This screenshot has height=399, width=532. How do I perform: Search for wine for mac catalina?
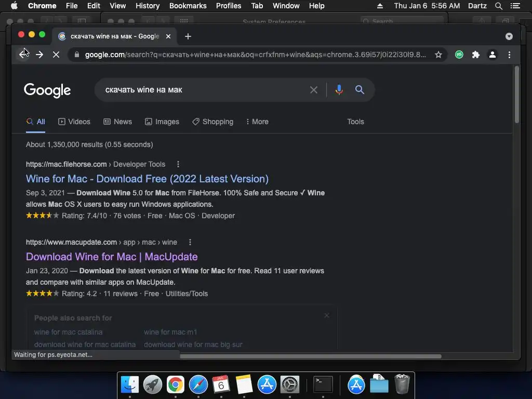pyautogui.click(x=68, y=332)
